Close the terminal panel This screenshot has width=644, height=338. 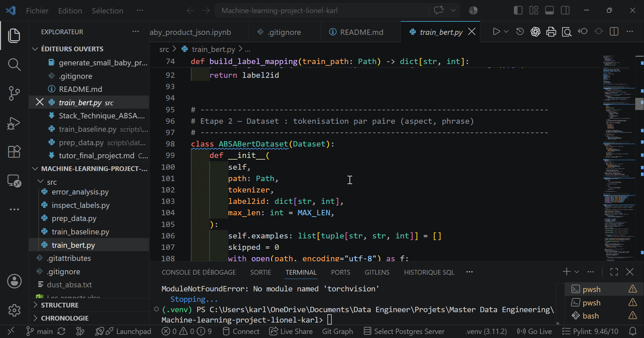630,272
